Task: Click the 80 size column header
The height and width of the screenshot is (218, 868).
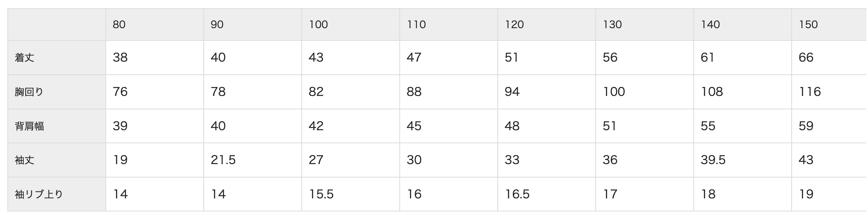Action: point(155,24)
